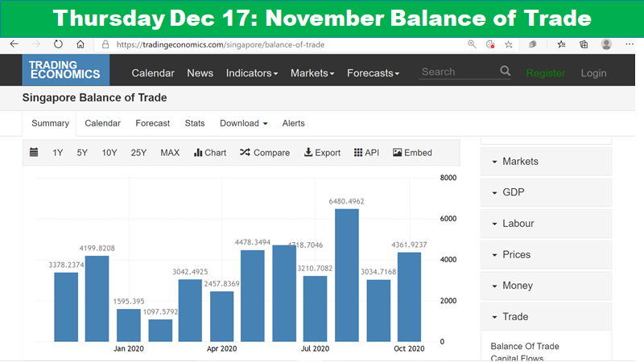Open the browser extensions icon
The image size is (644, 362).
(x=533, y=44)
